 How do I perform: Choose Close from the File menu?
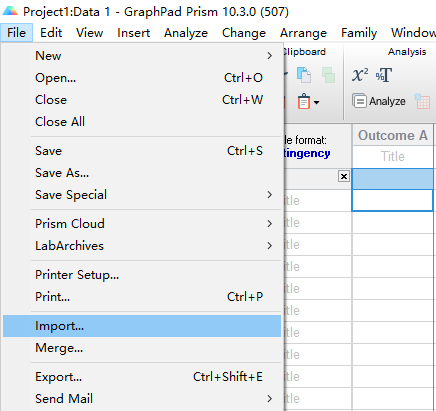tap(142, 100)
